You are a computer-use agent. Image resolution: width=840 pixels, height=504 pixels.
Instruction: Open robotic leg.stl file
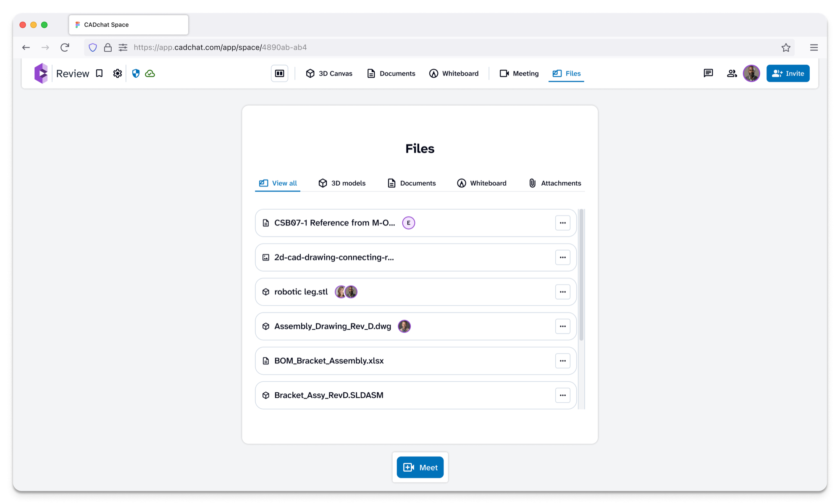415,292
